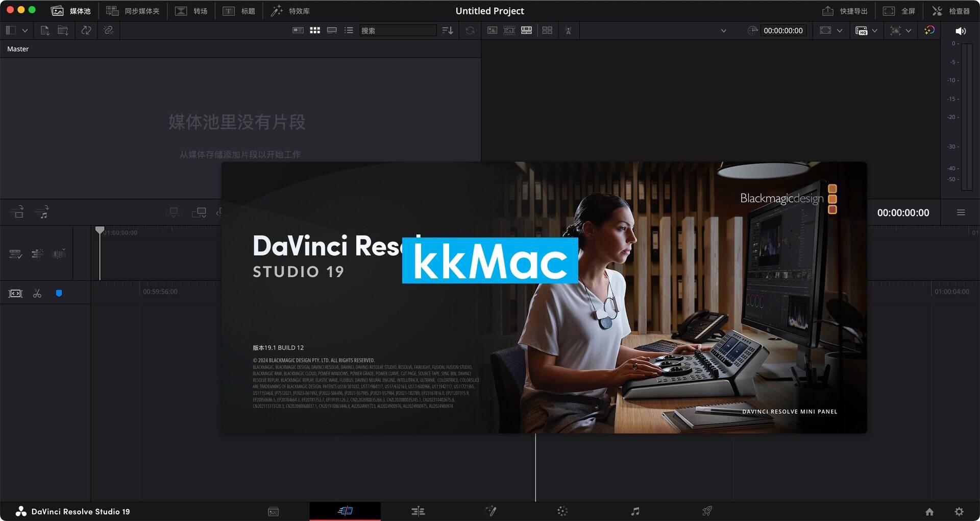The height and width of the screenshot is (521, 980).
Task: Toggle the lock playhead timeline icon
Action: coord(37,254)
